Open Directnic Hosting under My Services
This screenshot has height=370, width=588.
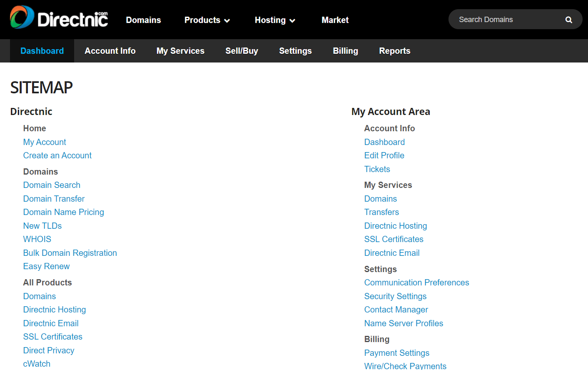tap(396, 226)
